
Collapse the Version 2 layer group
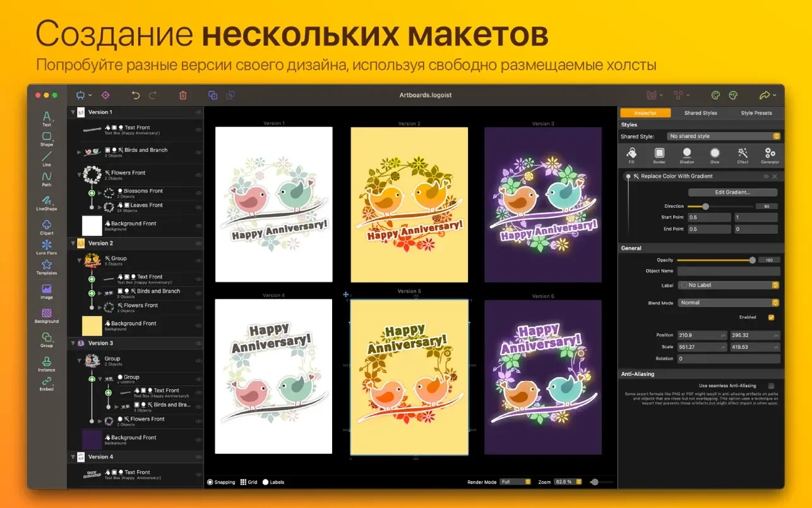coord(72,243)
